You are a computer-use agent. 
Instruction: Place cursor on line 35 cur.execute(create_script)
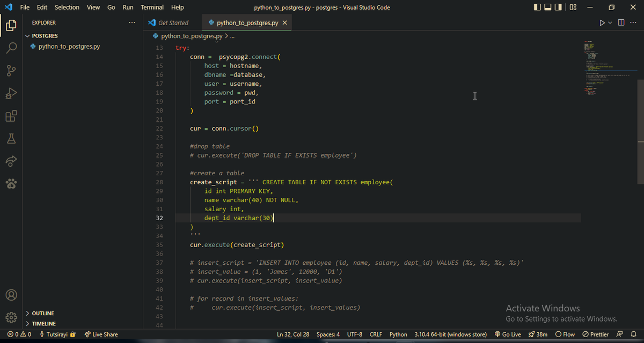(237, 245)
